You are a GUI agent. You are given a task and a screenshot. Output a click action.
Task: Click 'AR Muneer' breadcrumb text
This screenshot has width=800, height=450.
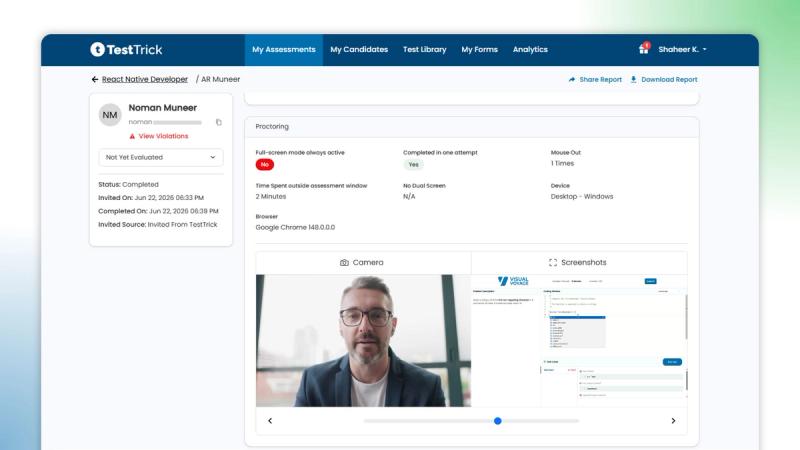point(220,80)
